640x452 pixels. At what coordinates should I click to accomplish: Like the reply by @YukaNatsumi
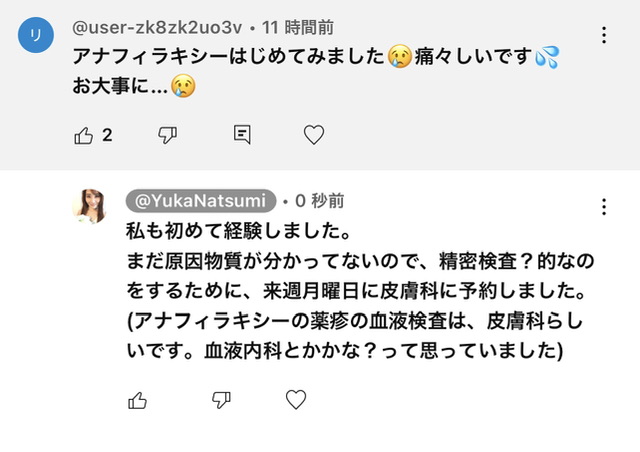pos(138,401)
